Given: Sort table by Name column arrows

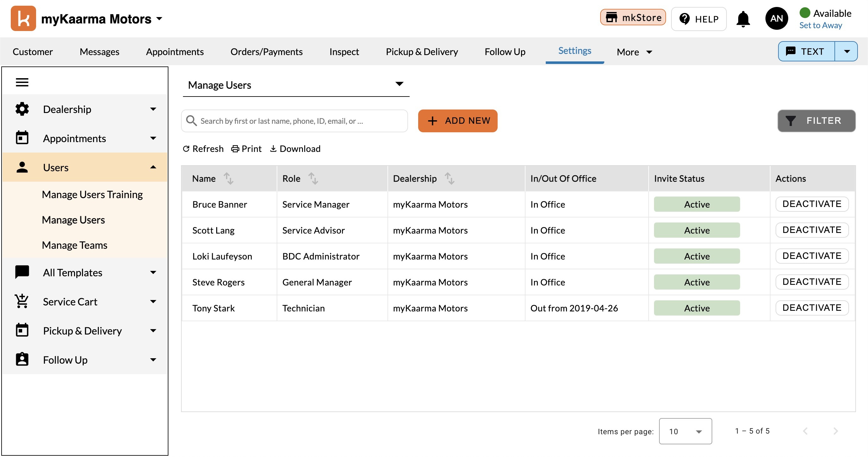Looking at the screenshot, I should tap(229, 178).
